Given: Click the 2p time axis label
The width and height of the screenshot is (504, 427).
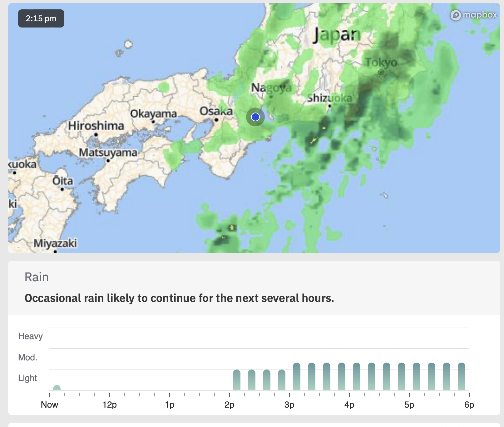Looking at the screenshot, I should [x=229, y=405].
